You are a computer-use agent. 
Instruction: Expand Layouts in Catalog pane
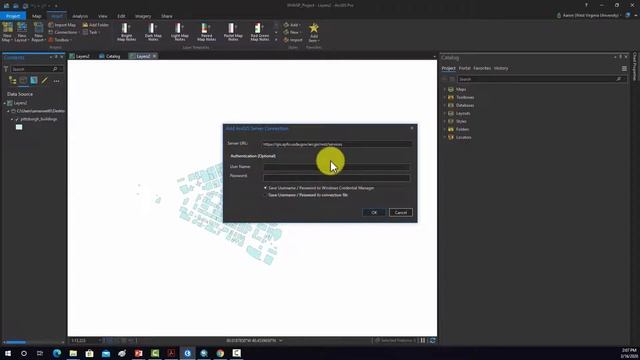point(444,113)
